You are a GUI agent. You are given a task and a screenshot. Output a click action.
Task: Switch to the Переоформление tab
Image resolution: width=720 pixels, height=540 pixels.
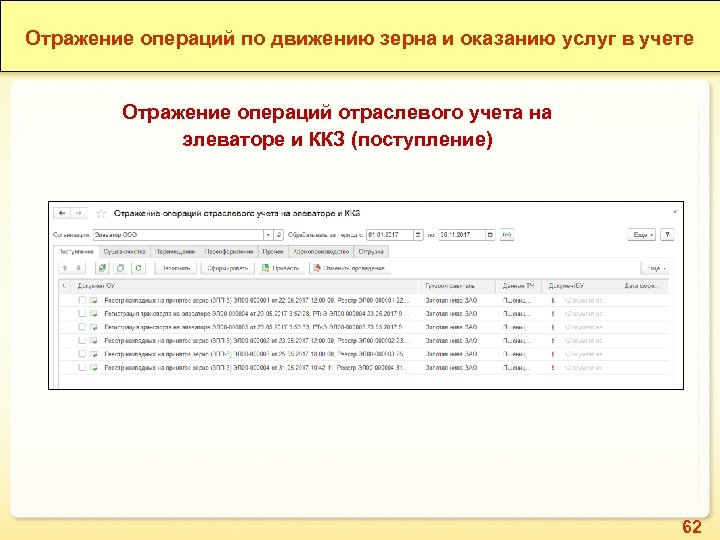coord(229,252)
